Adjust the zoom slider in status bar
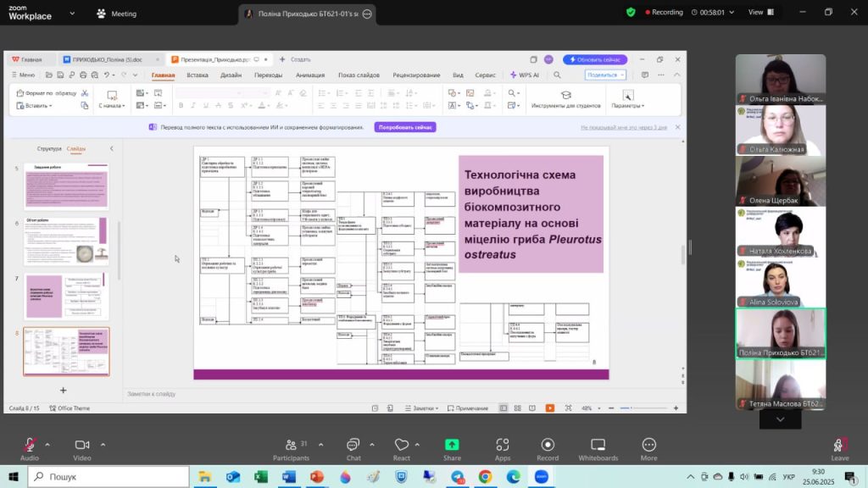Viewport: 868px width, 488px height. point(643,408)
